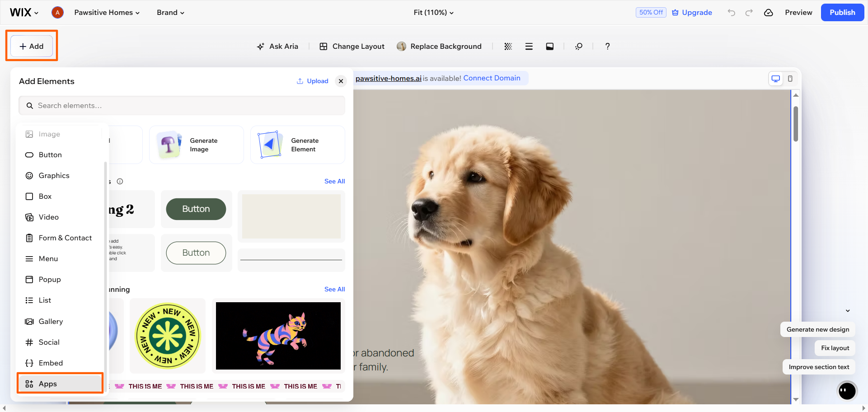Viewport: 868px width, 412px height.
Task: Select Button category
Action: tap(60, 154)
